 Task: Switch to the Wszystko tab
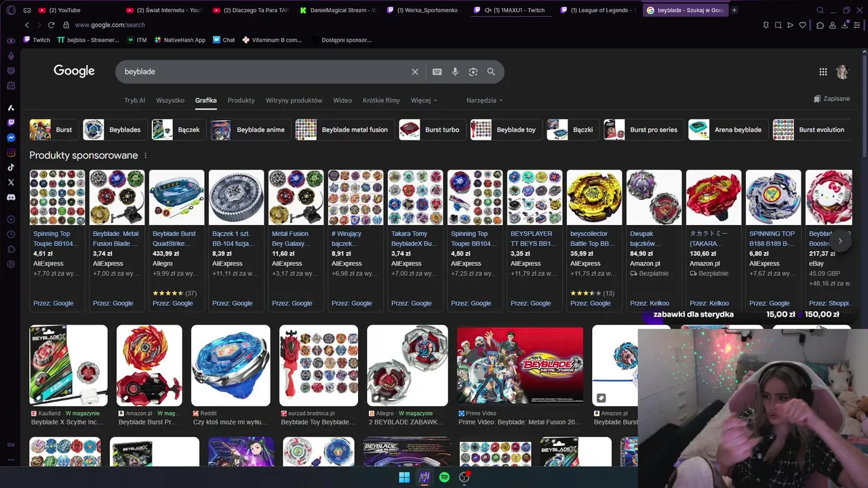point(170,100)
